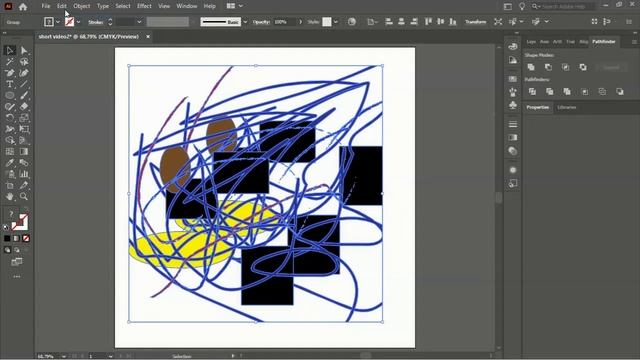Select the Slice tool
Viewport: 640px width, 360px height.
pyautogui.click(x=24, y=185)
